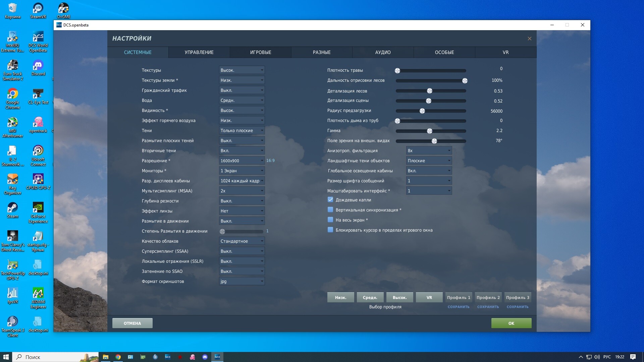Open the CPUID CPU-Z desktop icon
The image size is (644, 362).
click(38, 182)
